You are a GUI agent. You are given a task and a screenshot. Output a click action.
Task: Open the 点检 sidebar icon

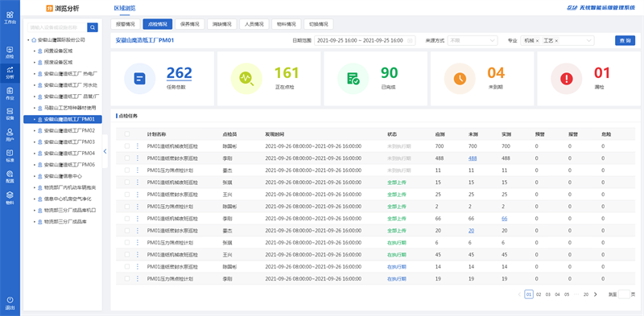click(x=10, y=52)
